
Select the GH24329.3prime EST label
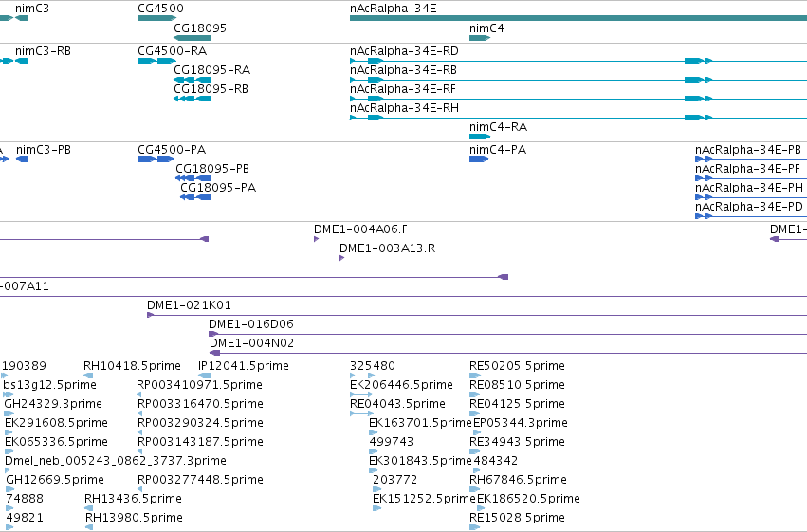[x=53, y=404]
